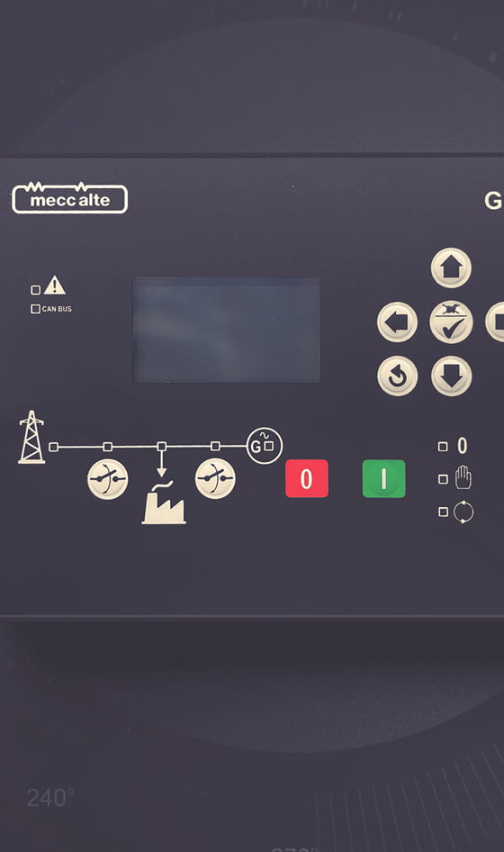Select the automatic cycle mode indicator
This screenshot has width=504, height=852.
[x=443, y=512]
